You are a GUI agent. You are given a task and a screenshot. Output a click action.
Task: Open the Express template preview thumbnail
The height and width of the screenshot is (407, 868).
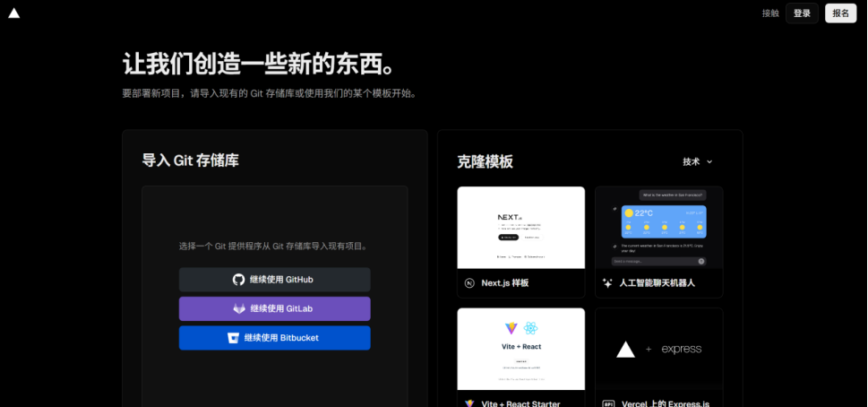(x=658, y=349)
